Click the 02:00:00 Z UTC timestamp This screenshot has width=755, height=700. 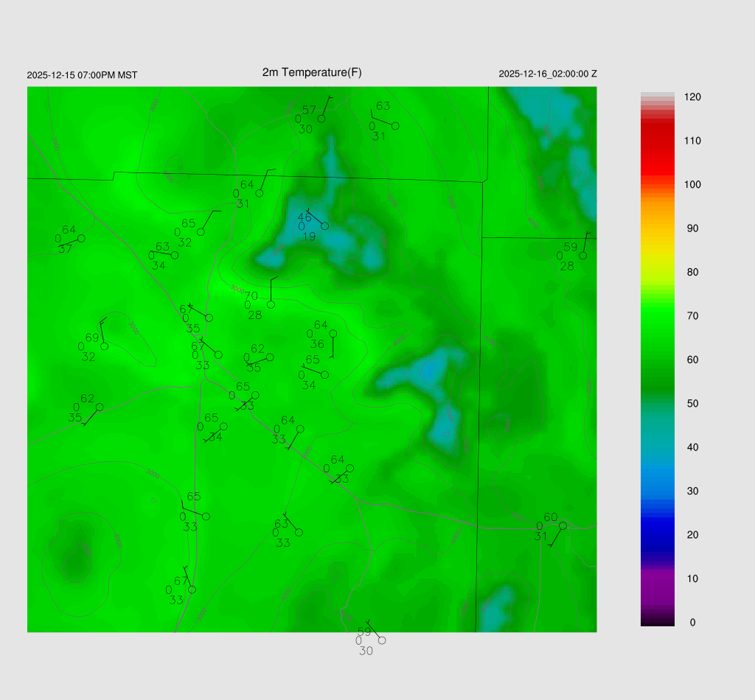[x=548, y=74]
